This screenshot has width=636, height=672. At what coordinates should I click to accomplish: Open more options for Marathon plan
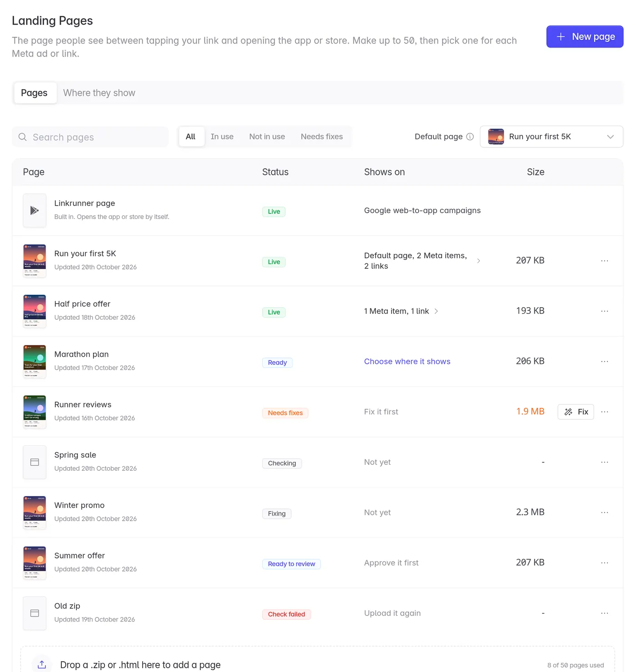click(x=604, y=362)
